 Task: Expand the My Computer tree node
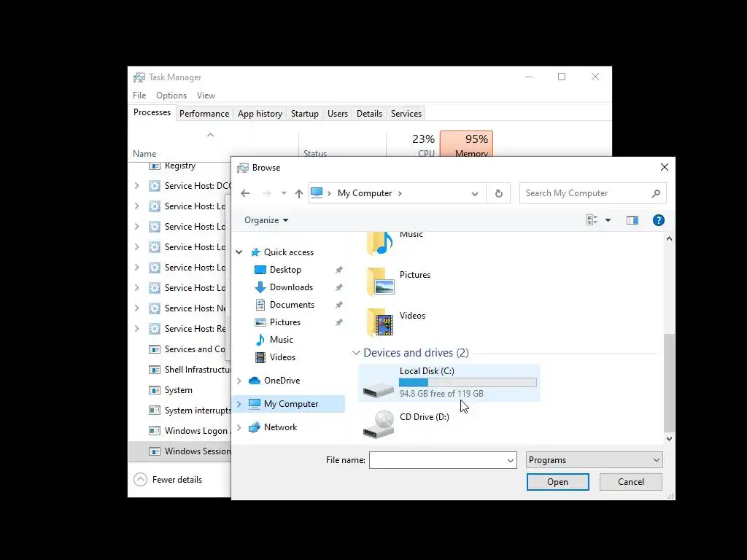pyautogui.click(x=239, y=404)
